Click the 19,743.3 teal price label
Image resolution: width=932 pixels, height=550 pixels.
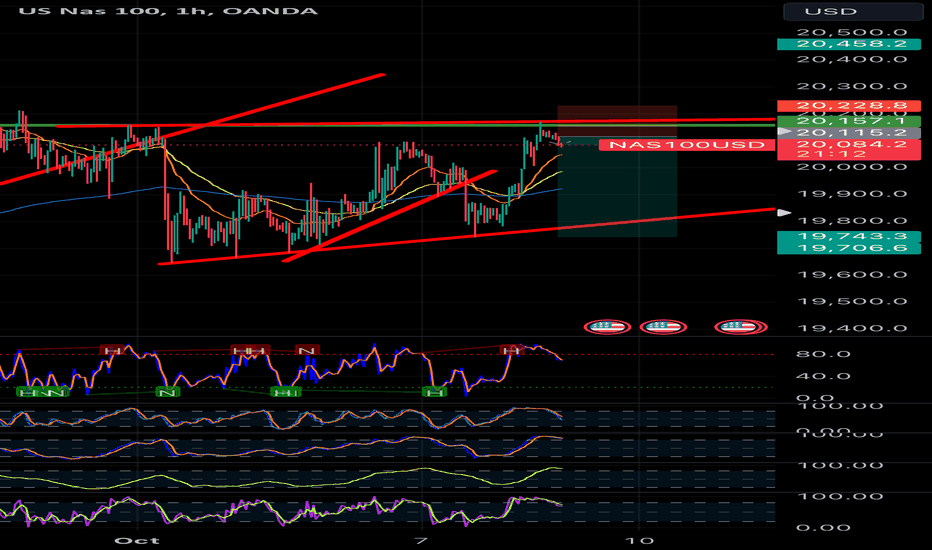point(849,237)
